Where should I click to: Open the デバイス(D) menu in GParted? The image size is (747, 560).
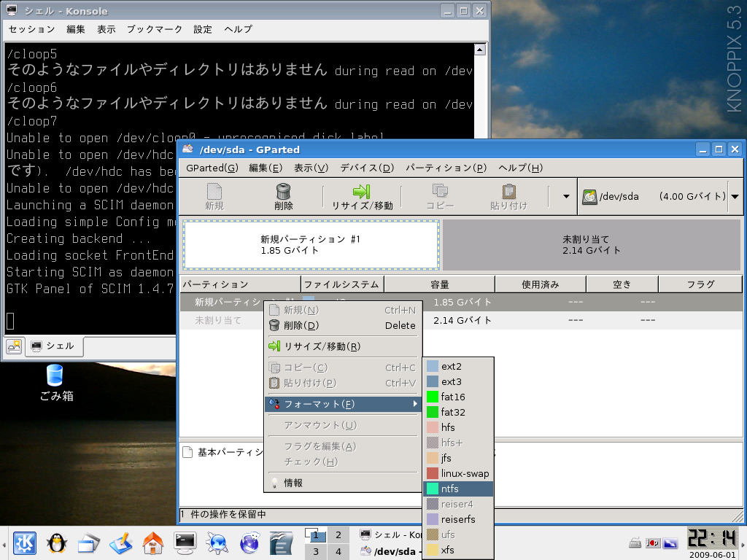coord(367,168)
